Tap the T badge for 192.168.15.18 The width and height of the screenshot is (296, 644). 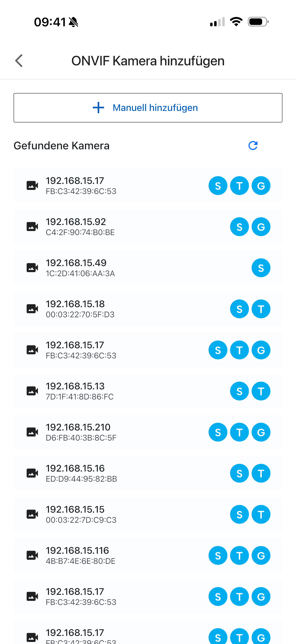[x=261, y=309]
